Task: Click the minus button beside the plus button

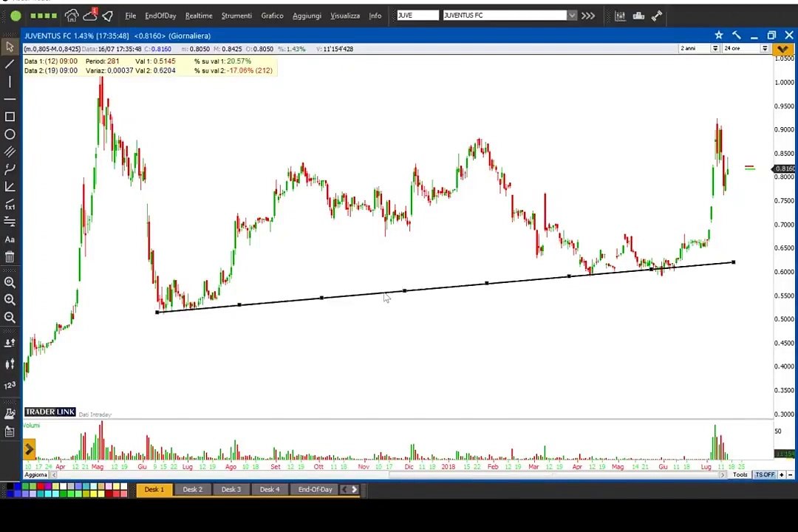Action: (x=790, y=474)
